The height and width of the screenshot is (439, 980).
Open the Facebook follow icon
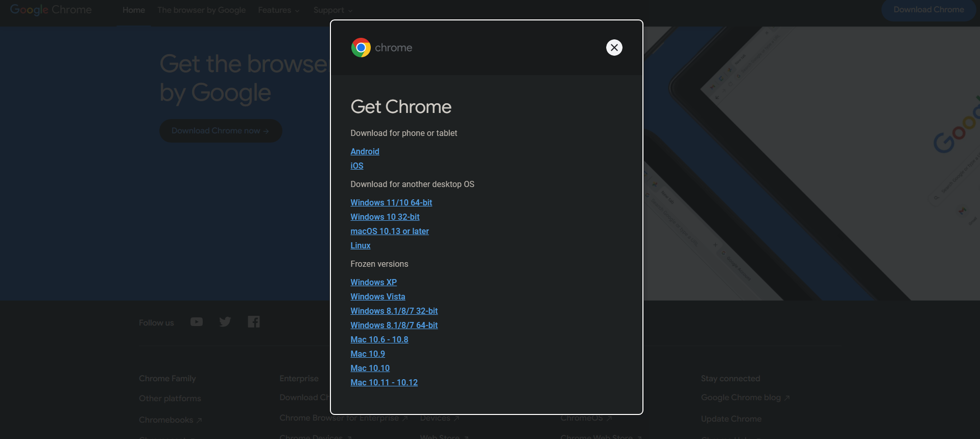click(254, 321)
